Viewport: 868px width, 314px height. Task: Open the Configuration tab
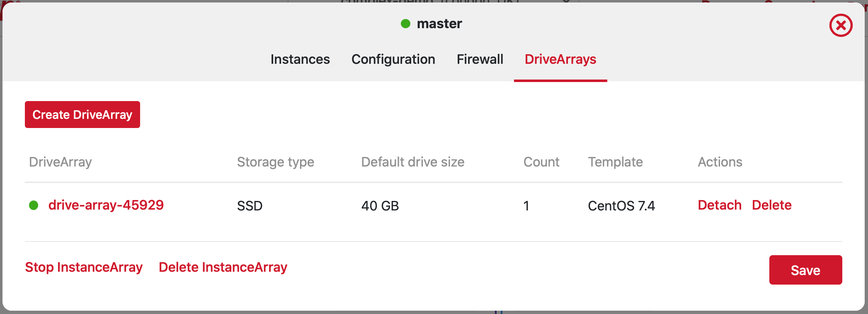tap(393, 59)
